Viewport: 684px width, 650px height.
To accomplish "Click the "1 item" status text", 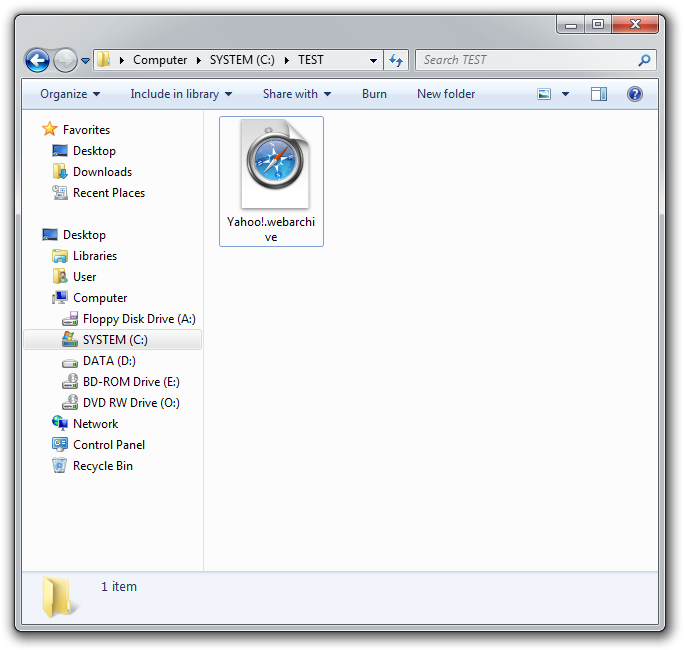I will [119, 586].
